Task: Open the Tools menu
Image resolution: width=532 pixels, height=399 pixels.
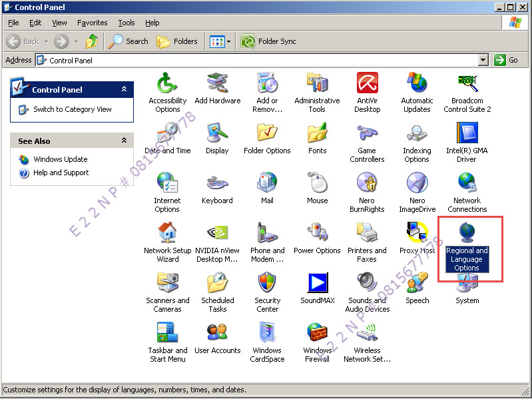Action: click(x=127, y=23)
